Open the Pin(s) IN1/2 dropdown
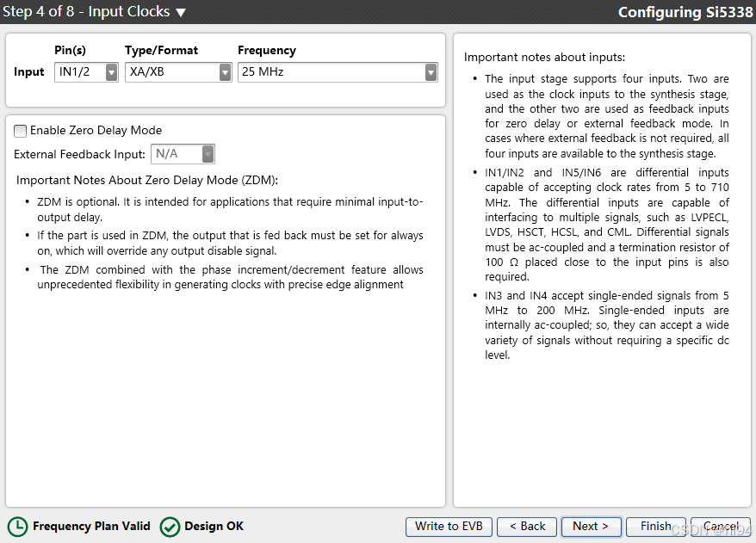The width and height of the screenshot is (756, 543). [x=86, y=72]
